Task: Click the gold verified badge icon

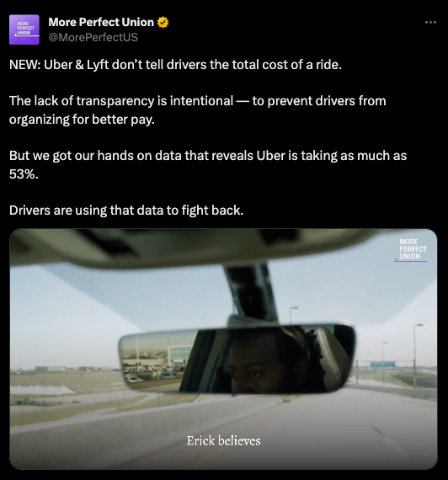Action: coord(163,23)
